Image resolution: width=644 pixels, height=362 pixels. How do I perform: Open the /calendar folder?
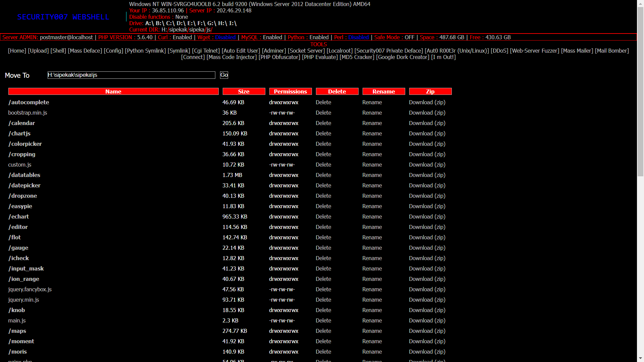pos(21,123)
